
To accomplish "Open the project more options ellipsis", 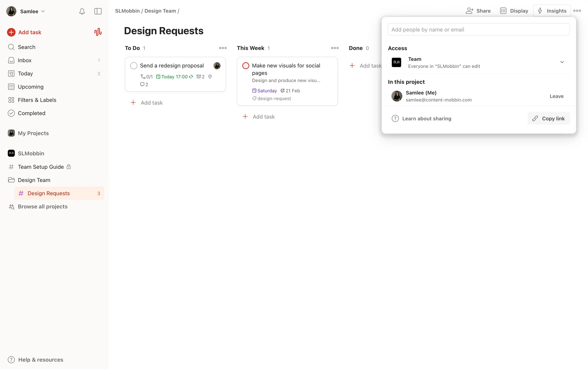I will click(577, 11).
